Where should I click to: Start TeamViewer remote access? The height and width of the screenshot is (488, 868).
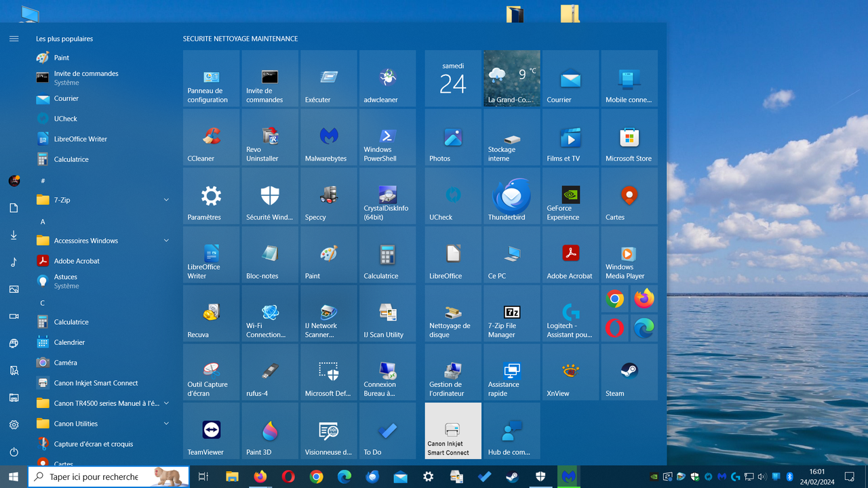coord(210,430)
